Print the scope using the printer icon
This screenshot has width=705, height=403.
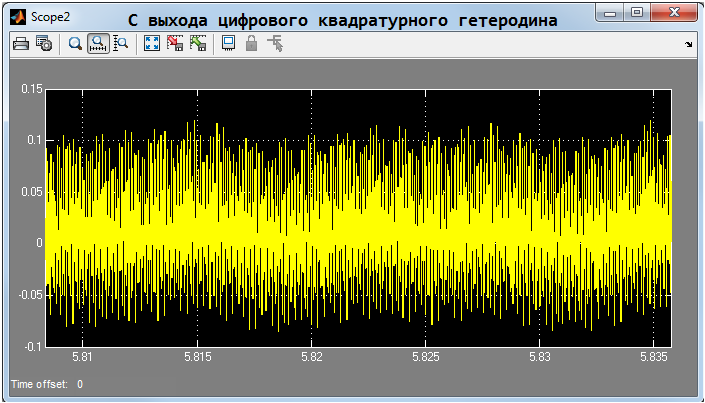[x=21, y=44]
